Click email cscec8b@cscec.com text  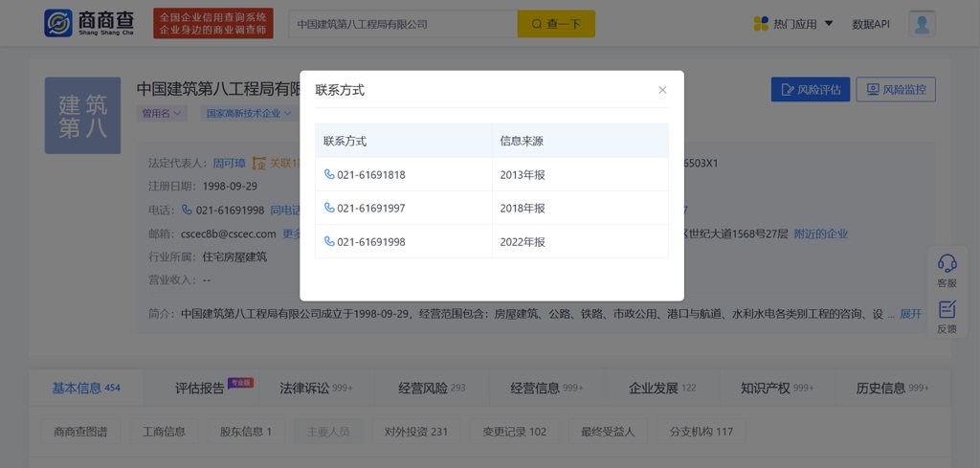tap(228, 234)
